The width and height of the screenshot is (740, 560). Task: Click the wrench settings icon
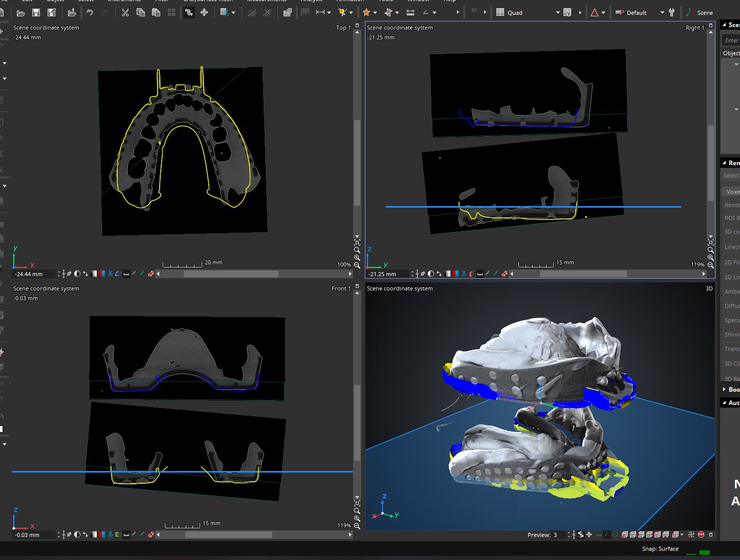pos(672,13)
